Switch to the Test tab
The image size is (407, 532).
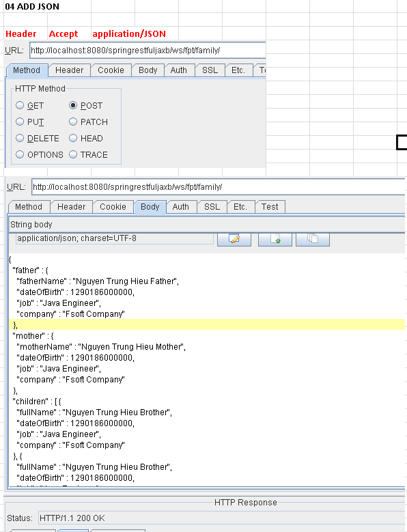pos(270,207)
